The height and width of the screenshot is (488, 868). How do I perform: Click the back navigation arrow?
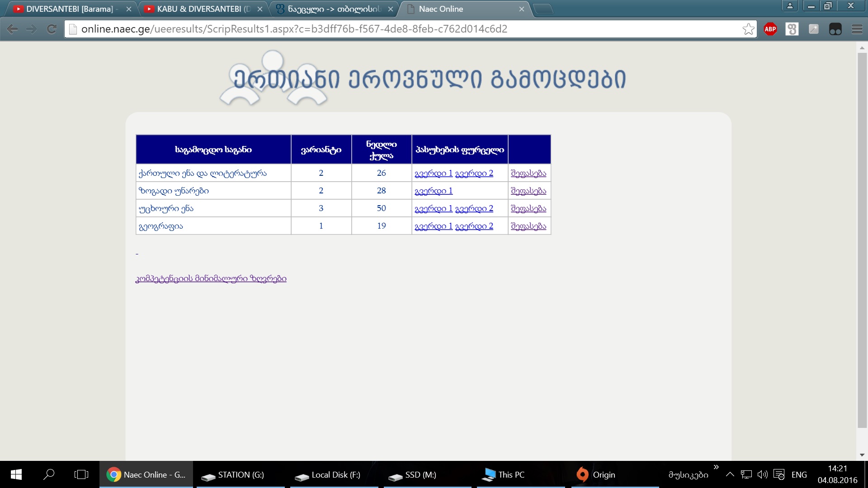pos(13,29)
